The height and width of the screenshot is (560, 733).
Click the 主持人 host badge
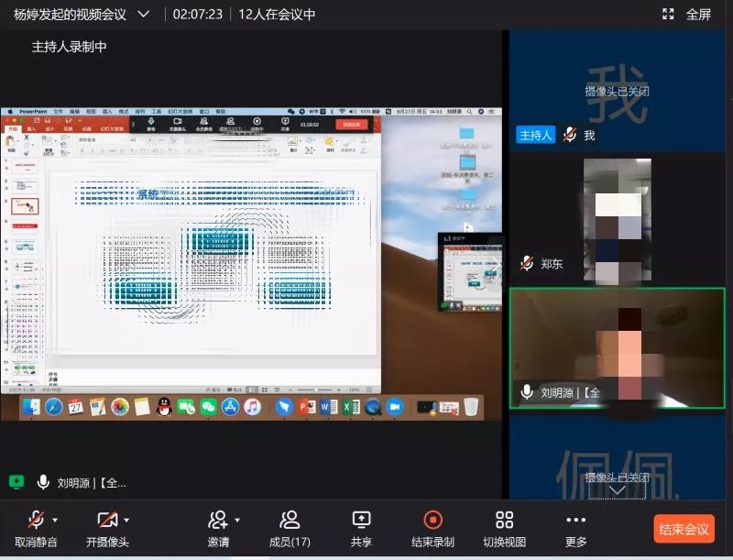(535, 135)
